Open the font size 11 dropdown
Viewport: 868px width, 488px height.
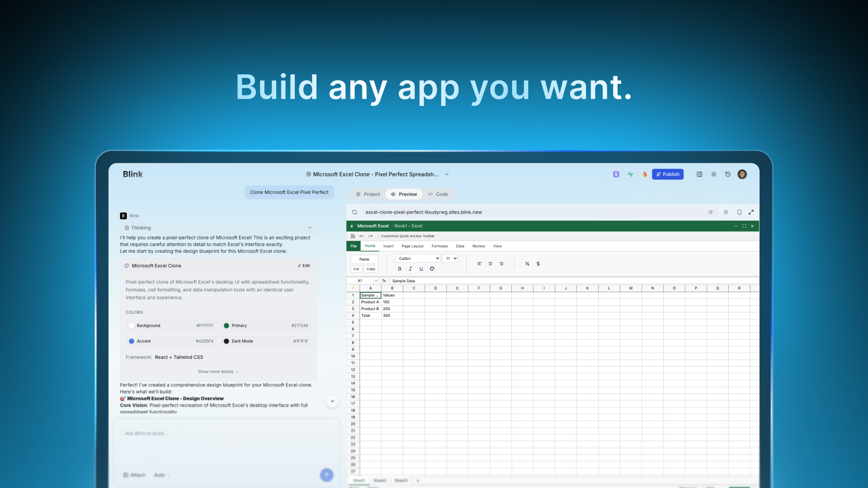tap(450, 258)
